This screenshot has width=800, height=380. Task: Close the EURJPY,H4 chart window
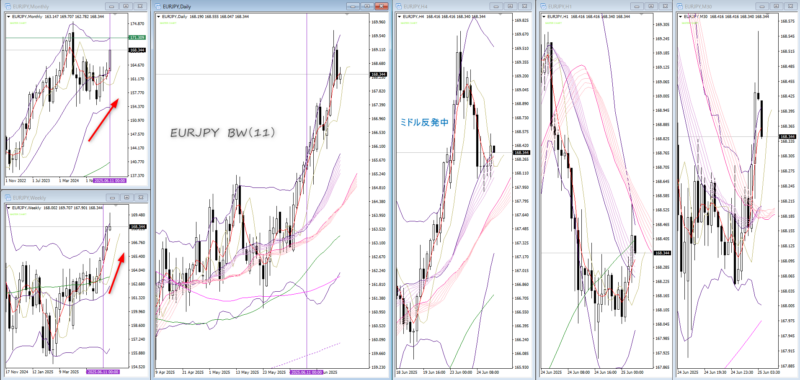point(523,6)
